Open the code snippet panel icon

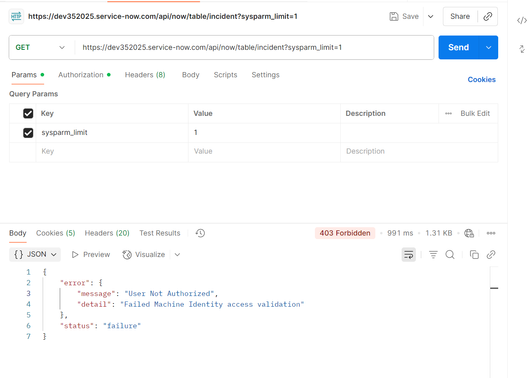tap(521, 21)
